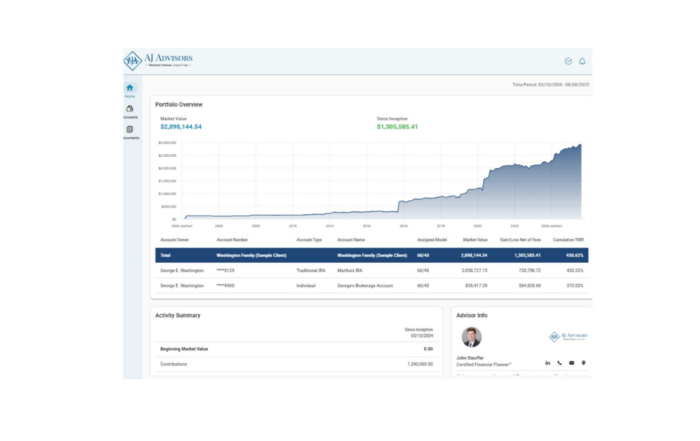Sort by Account Number column header

232,240
